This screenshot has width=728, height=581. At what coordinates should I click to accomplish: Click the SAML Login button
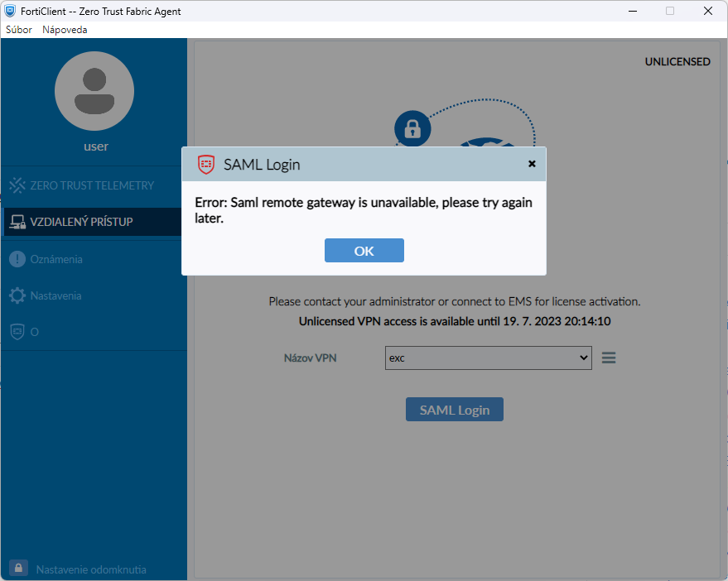[x=455, y=410]
